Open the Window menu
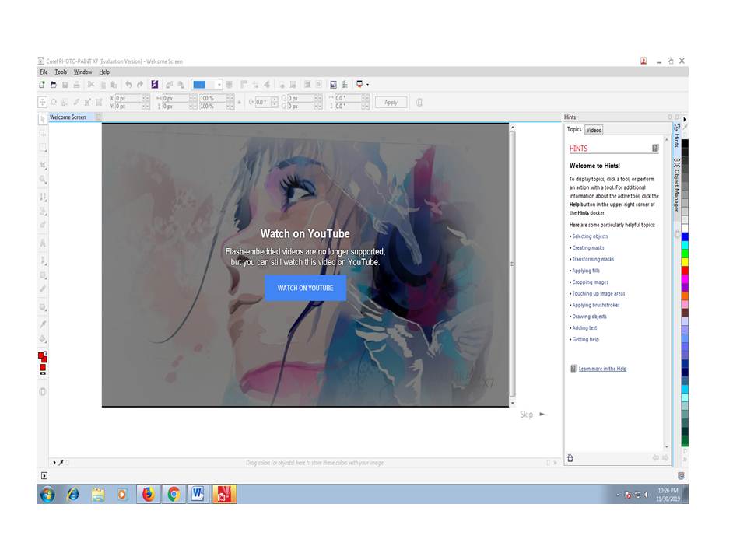The width and height of the screenshot is (747, 560). coord(83,72)
